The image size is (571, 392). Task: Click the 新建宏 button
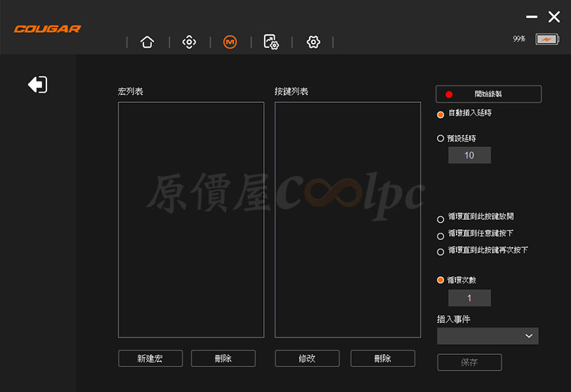pyautogui.click(x=151, y=358)
